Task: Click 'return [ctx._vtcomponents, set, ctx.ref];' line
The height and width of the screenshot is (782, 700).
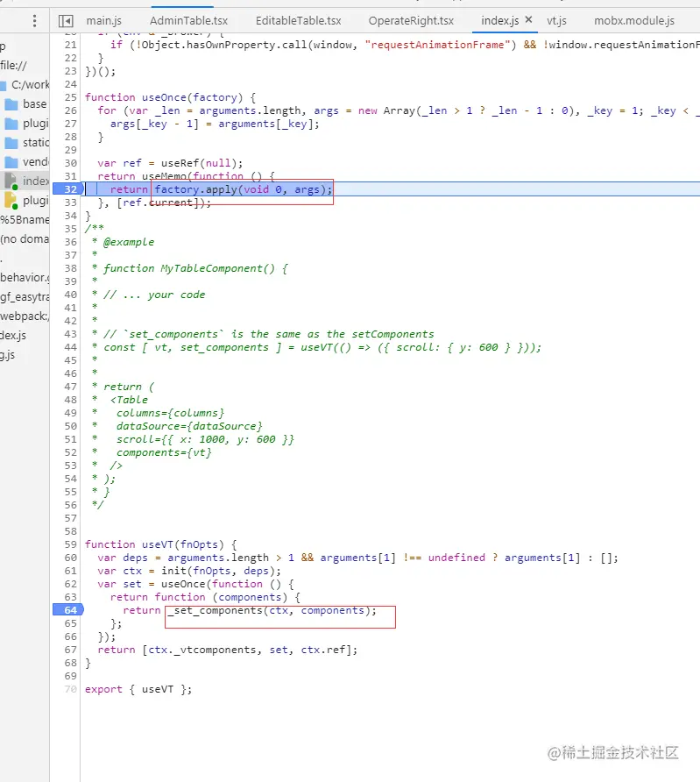Action: (x=227, y=650)
